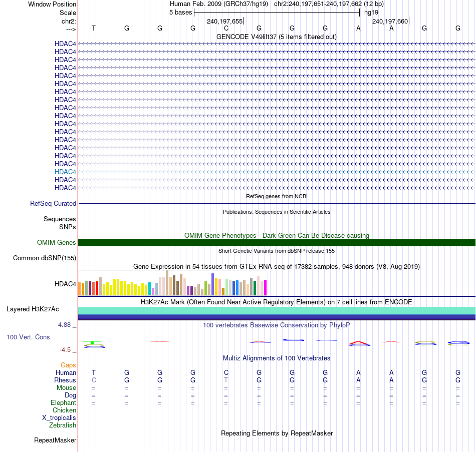
Task: Select the Human alignment row label
Action: 66,373
